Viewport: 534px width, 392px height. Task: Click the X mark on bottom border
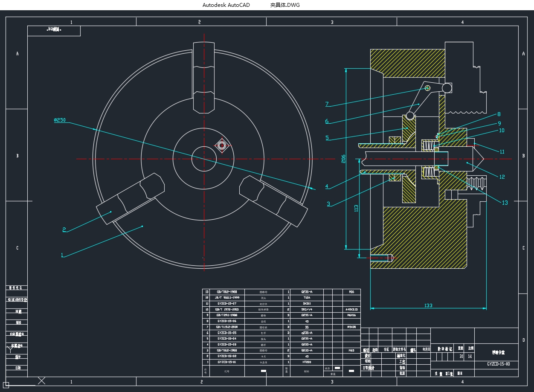[x=42, y=380]
